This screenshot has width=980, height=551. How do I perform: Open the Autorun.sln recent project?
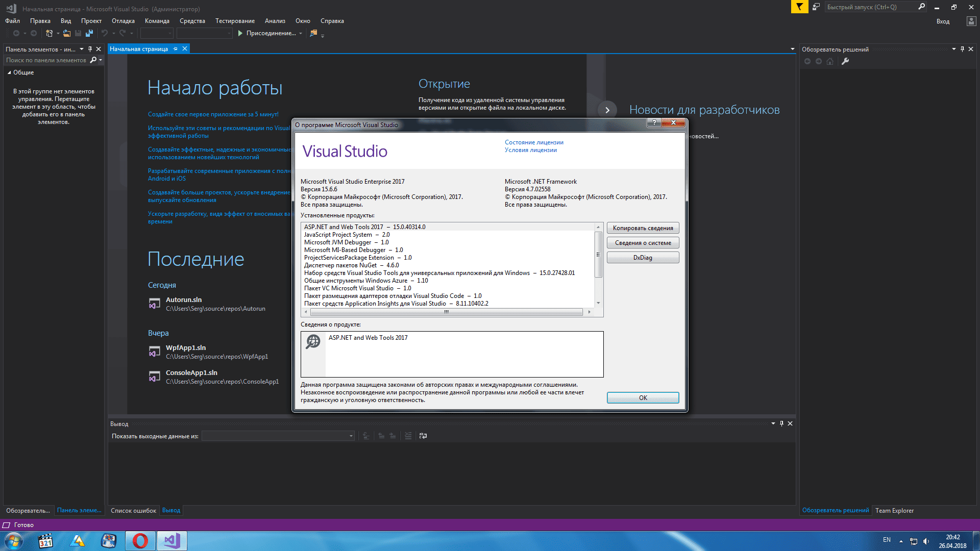[x=184, y=300]
